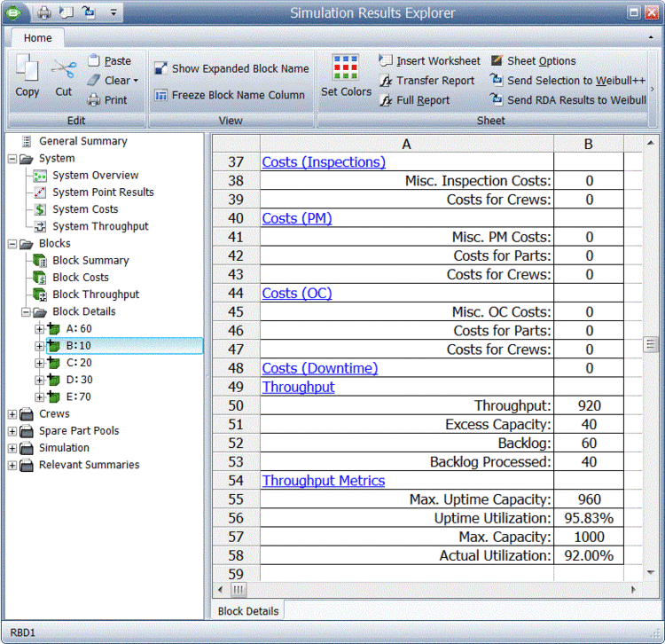The image size is (665, 644).
Task: Click the Cut scissors icon
Action: click(x=64, y=68)
